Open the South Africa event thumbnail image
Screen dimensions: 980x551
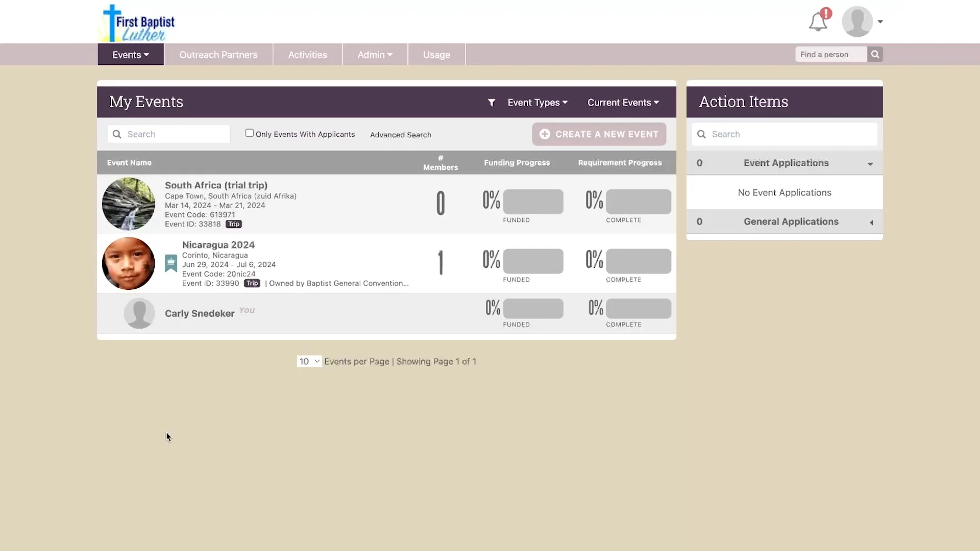pos(128,204)
